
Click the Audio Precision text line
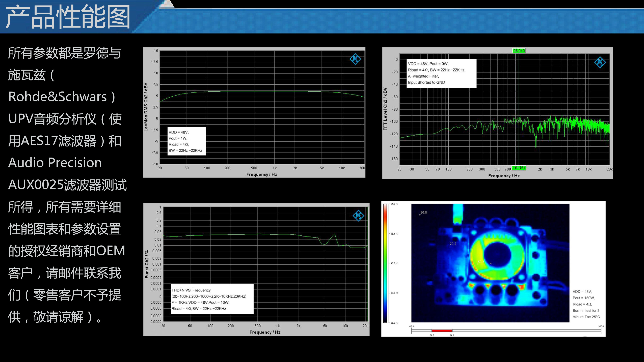(55, 163)
